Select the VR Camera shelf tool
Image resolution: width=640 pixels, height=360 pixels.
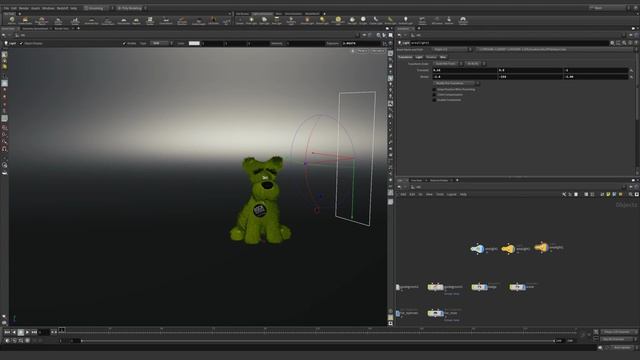click(437, 20)
